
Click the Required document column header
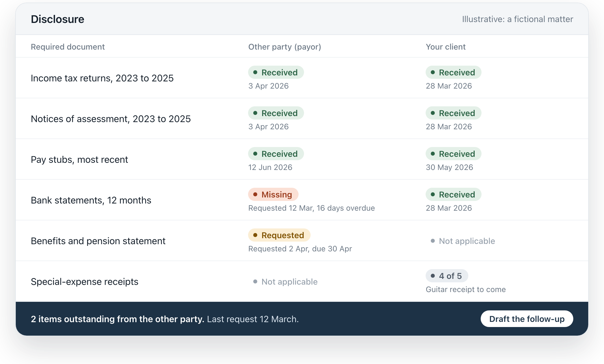tap(68, 47)
